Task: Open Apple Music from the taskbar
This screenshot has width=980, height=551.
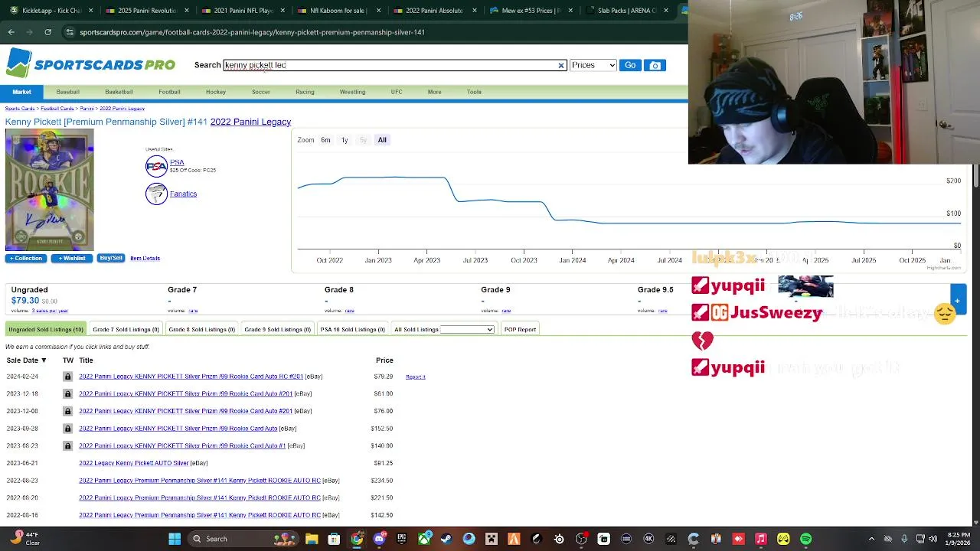Action: (x=761, y=539)
